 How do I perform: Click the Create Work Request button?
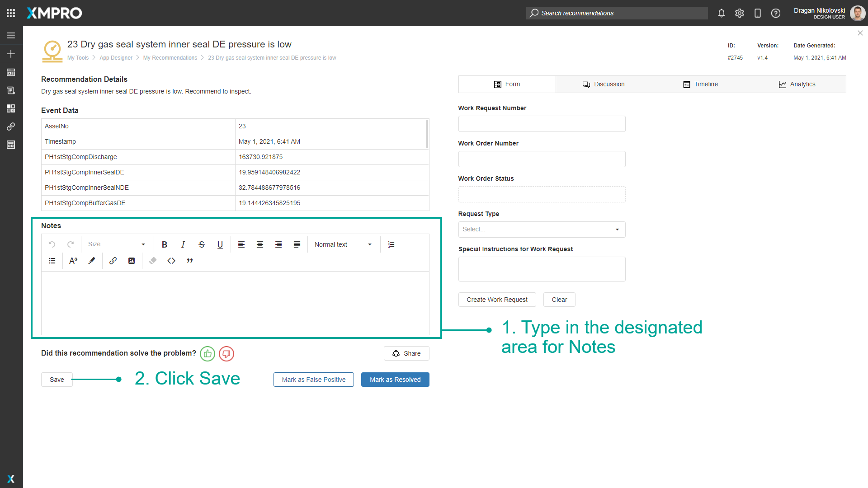point(497,300)
